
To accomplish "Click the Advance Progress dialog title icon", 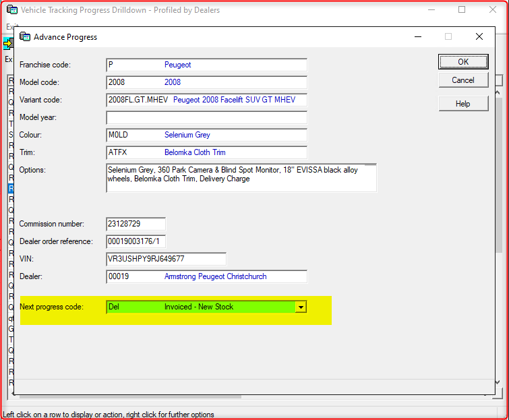I will [25, 36].
